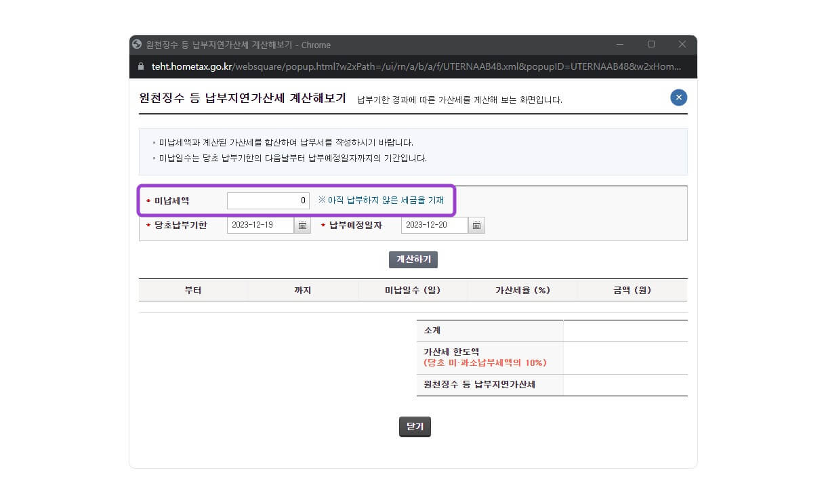Close the popup with the blue X icon
826x504 pixels.
tap(678, 98)
